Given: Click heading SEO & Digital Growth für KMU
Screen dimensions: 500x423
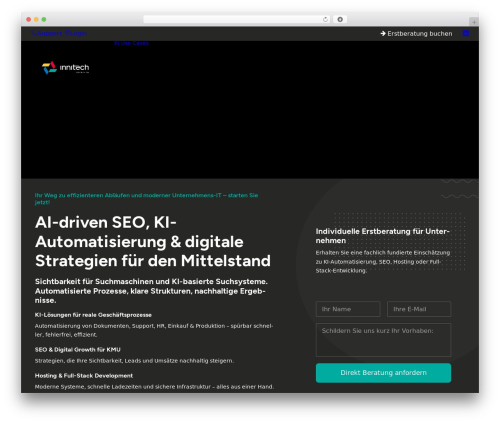Looking at the screenshot, I should (x=78, y=350).
